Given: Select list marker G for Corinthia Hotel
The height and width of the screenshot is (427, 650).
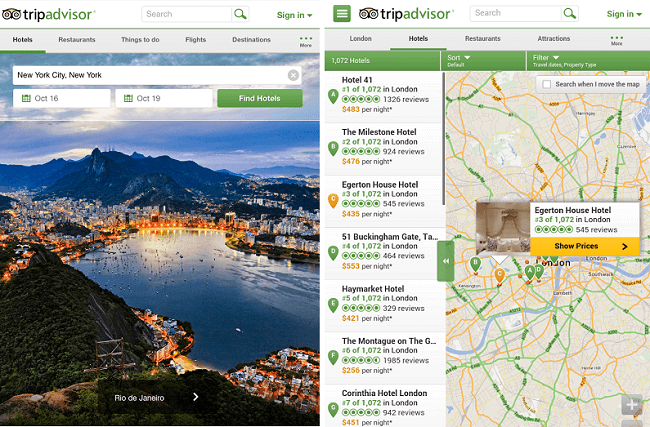Looking at the screenshot, I should point(333,410).
